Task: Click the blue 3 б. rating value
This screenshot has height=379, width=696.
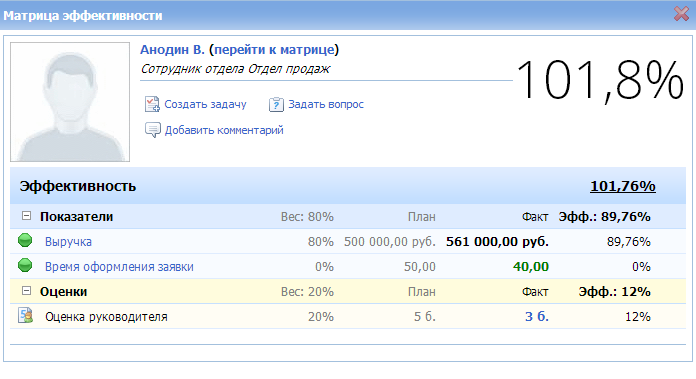Action: coord(537,316)
